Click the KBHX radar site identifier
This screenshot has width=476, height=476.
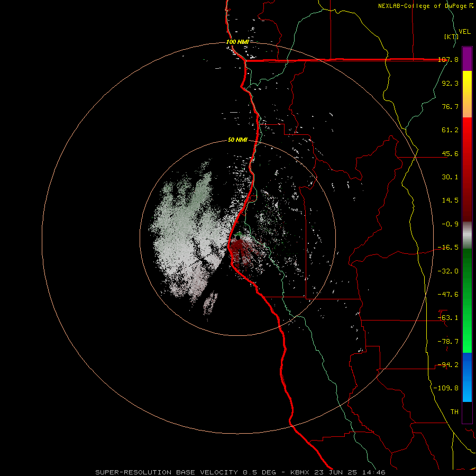click(x=300, y=472)
